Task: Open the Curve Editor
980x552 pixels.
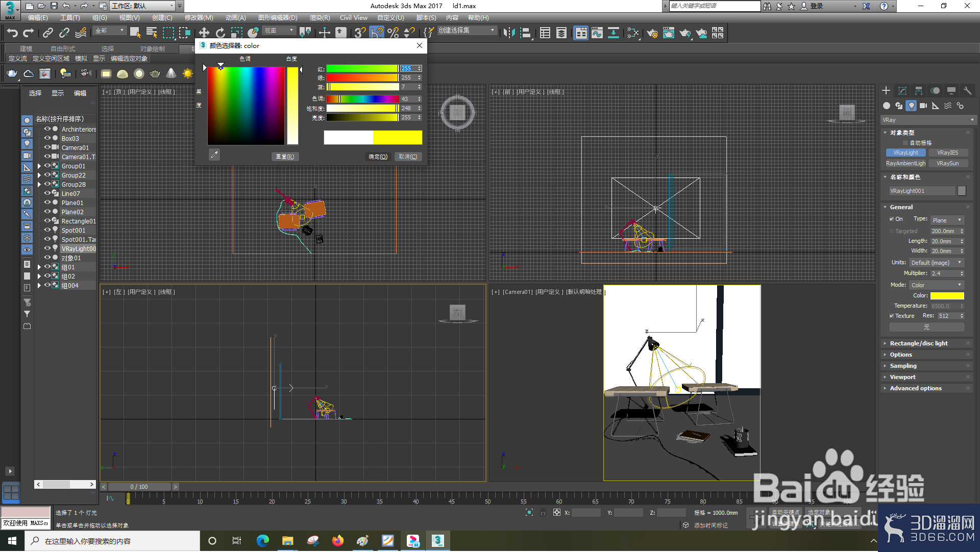Action: click(597, 33)
